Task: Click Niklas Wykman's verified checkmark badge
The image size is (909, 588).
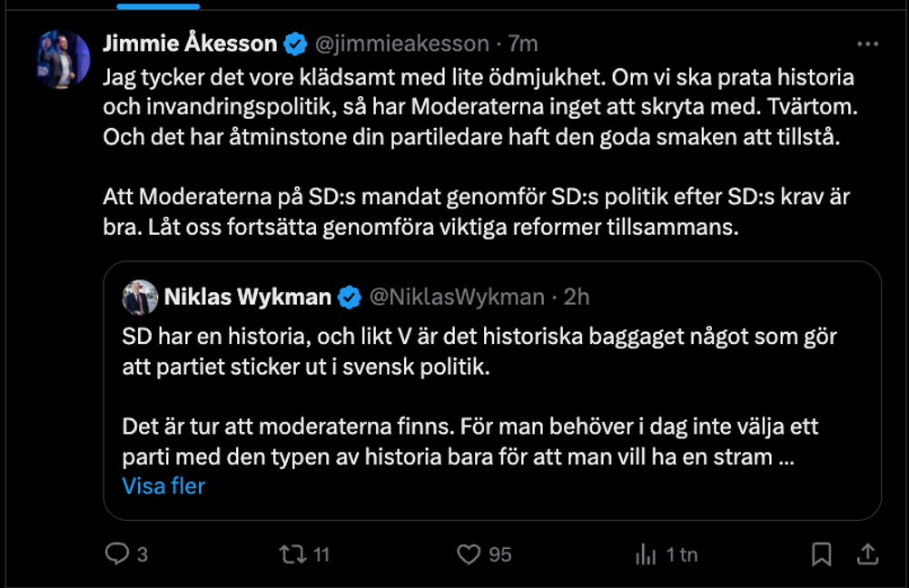Action: 350,296
